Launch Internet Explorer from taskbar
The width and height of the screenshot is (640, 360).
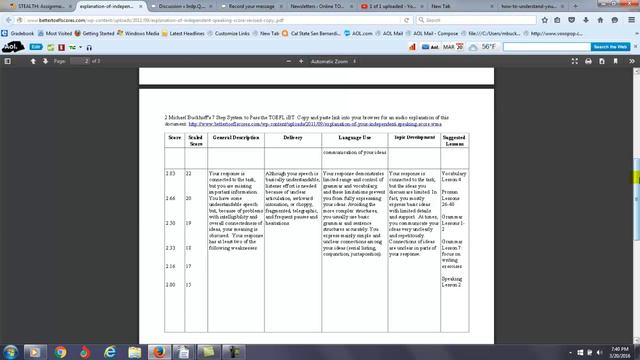click(x=110, y=352)
